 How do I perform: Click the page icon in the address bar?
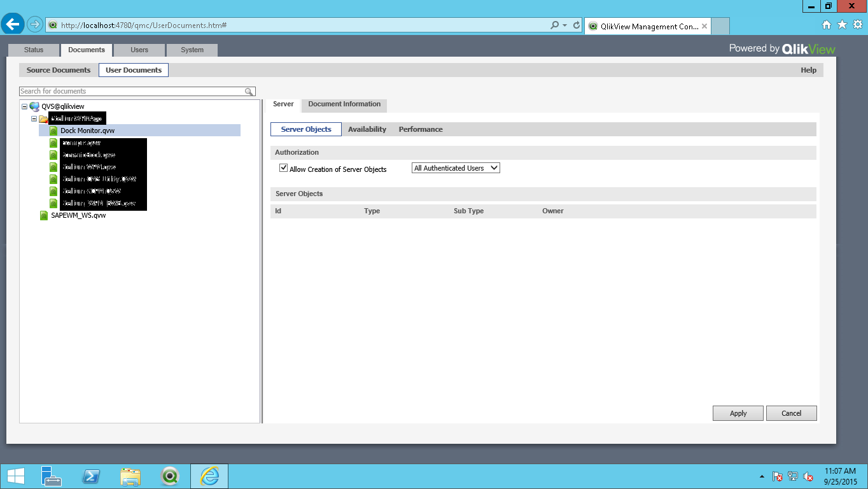(x=53, y=25)
